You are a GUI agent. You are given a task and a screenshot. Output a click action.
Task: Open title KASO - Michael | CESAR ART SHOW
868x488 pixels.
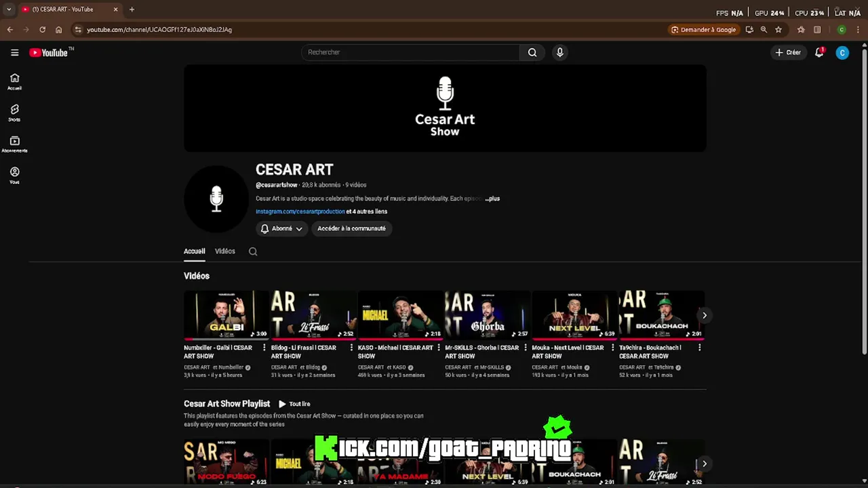[x=395, y=352]
